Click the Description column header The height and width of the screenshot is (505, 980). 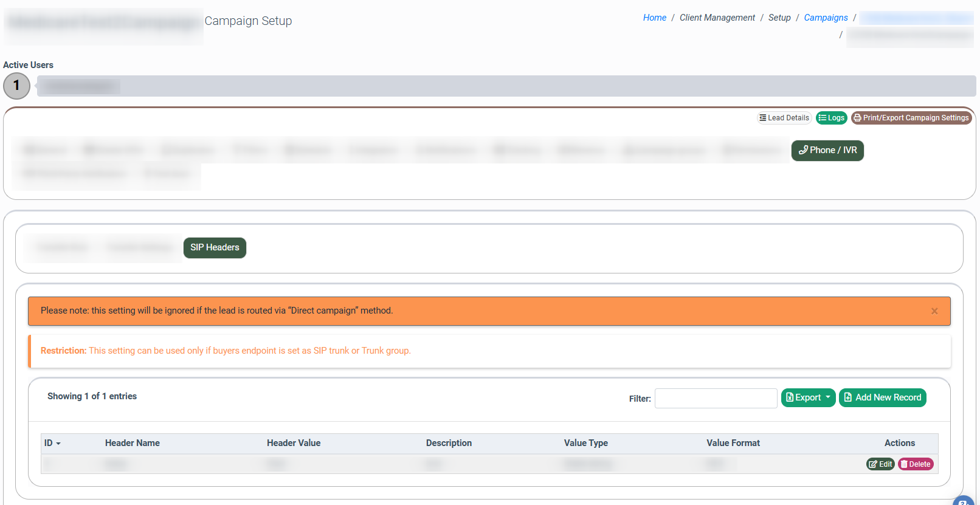449,443
